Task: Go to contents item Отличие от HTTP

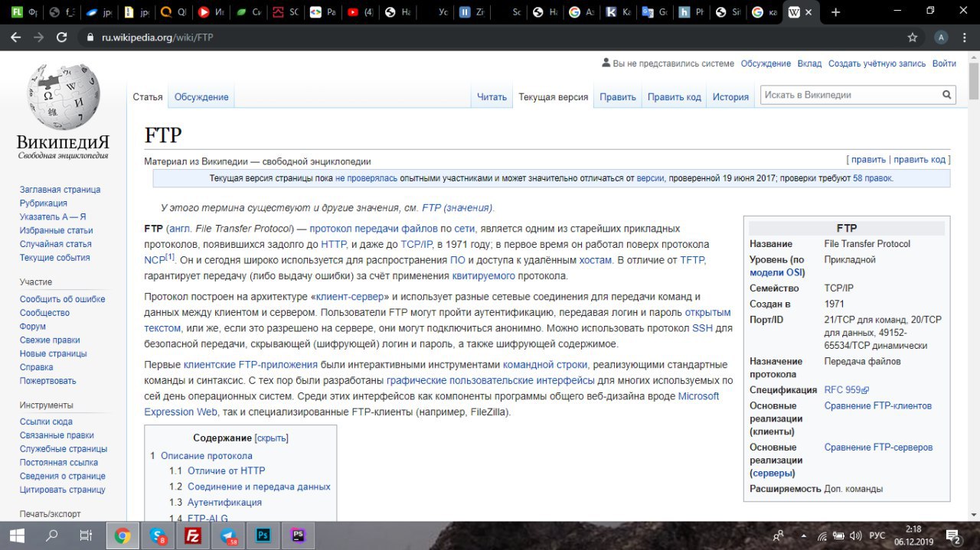Action: [x=226, y=471]
